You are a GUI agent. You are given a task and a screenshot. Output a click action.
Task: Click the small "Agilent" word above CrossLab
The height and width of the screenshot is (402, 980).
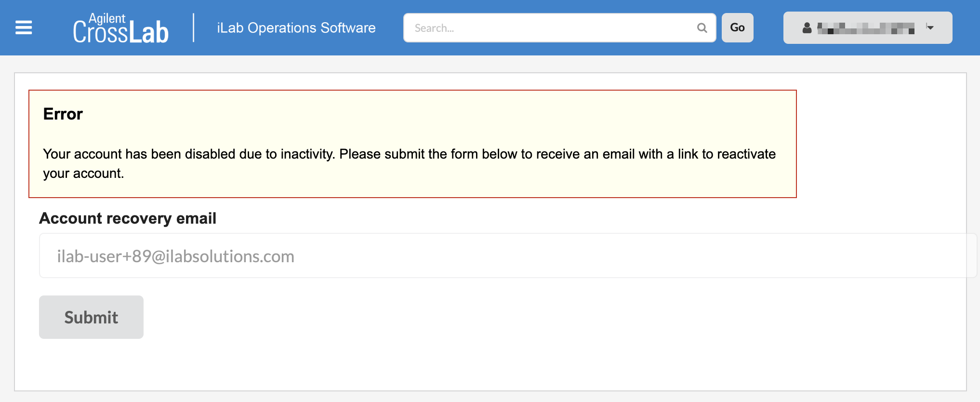tap(107, 18)
